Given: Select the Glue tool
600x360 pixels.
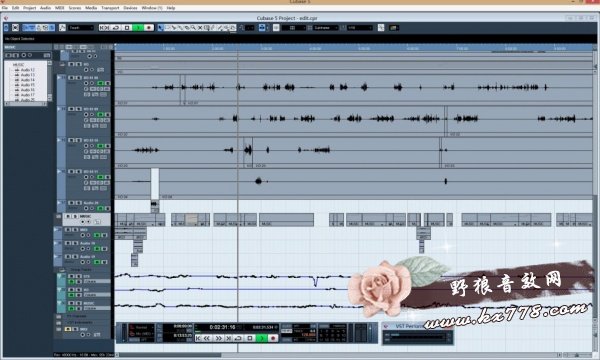Looking at the screenshot, I should click(180, 28).
